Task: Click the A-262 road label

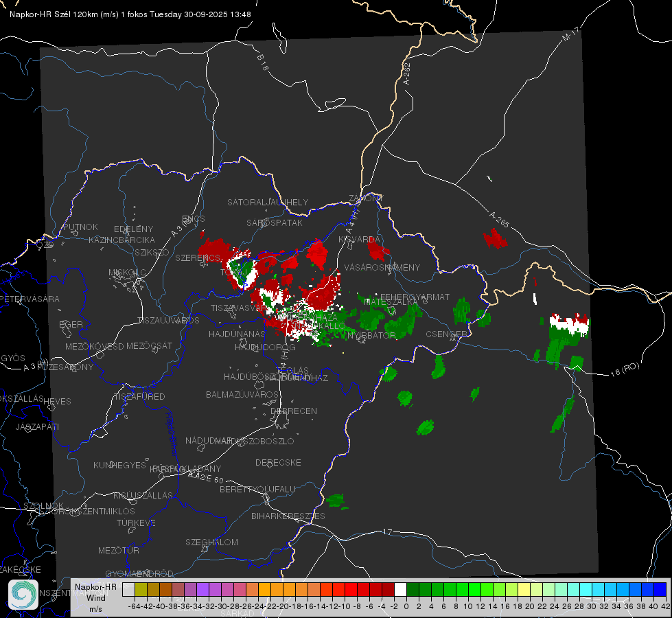Action: [x=407, y=73]
